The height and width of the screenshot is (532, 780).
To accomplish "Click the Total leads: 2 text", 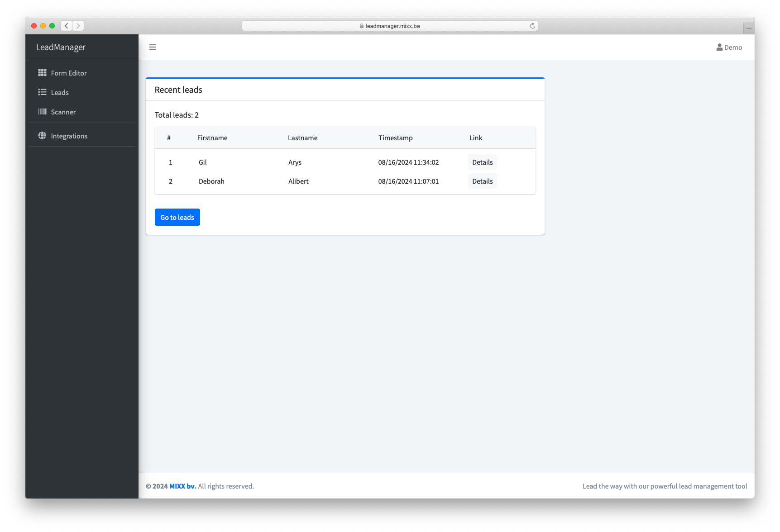I will [177, 115].
